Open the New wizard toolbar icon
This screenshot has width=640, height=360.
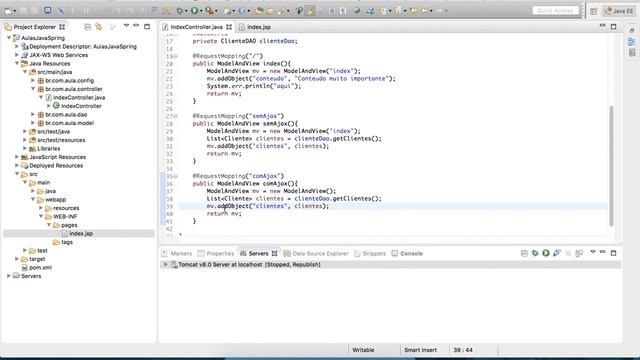8,11
